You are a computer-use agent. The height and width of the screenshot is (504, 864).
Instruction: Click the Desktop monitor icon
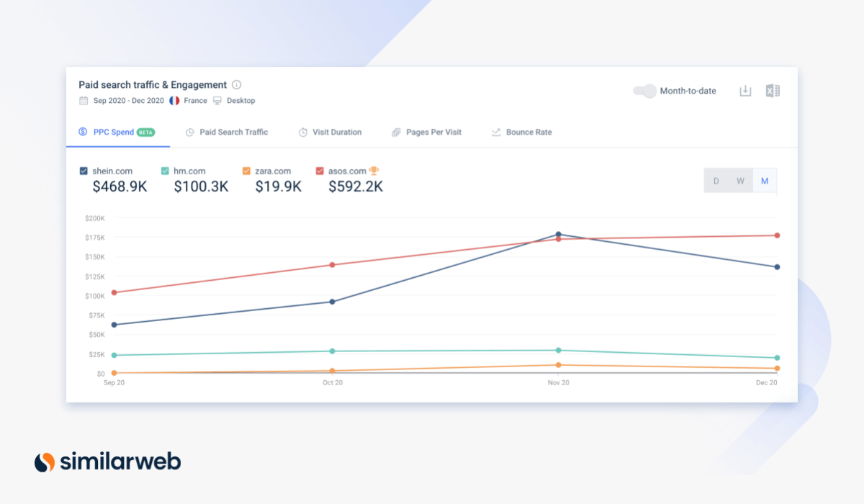point(217,101)
